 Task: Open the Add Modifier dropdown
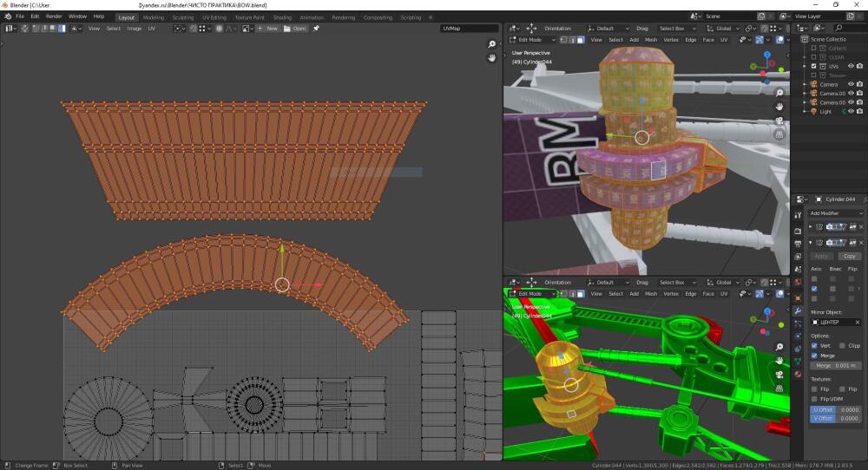(836, 212)
